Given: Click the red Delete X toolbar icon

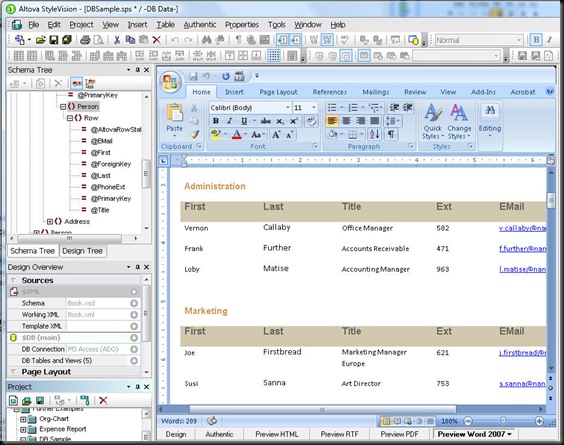Looking at the screenshot, I should 156,40.
